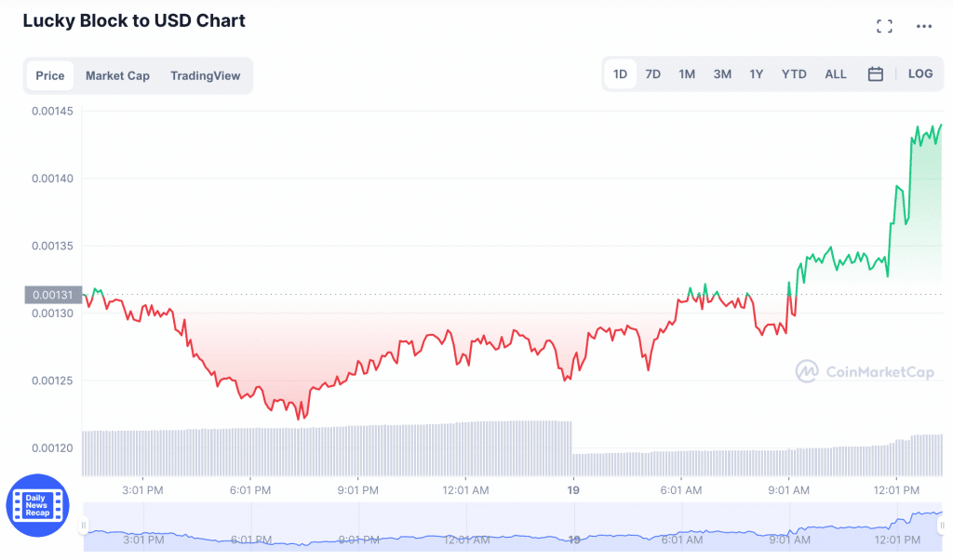Select the 7D time range

pyautogui.click(x=652, y=74)
